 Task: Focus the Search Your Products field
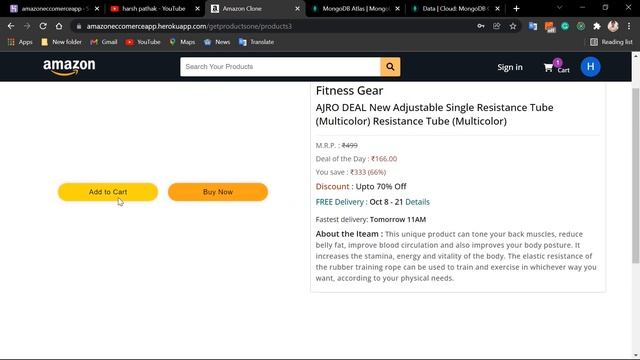pos(280,67)
